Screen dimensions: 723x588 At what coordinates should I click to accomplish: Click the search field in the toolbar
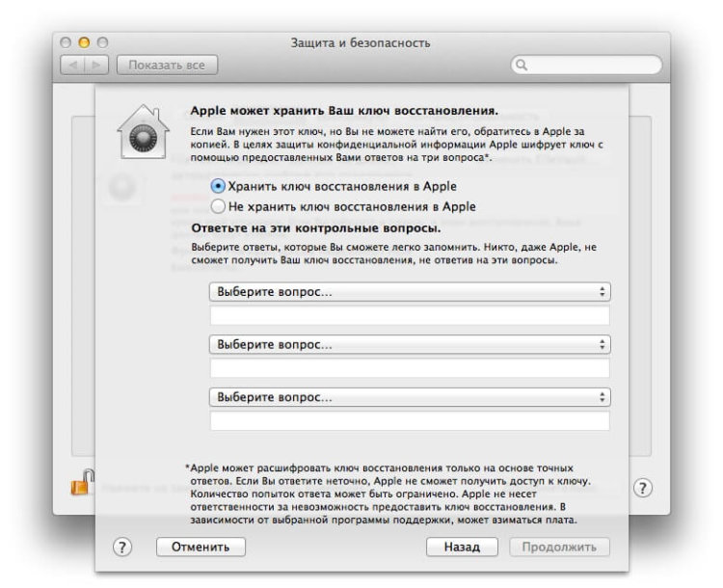click(586, 65)
